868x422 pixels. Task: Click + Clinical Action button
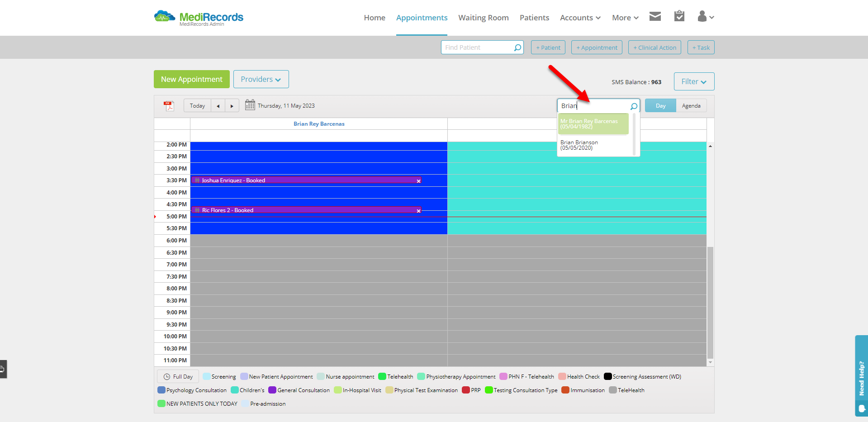[655, 47]
